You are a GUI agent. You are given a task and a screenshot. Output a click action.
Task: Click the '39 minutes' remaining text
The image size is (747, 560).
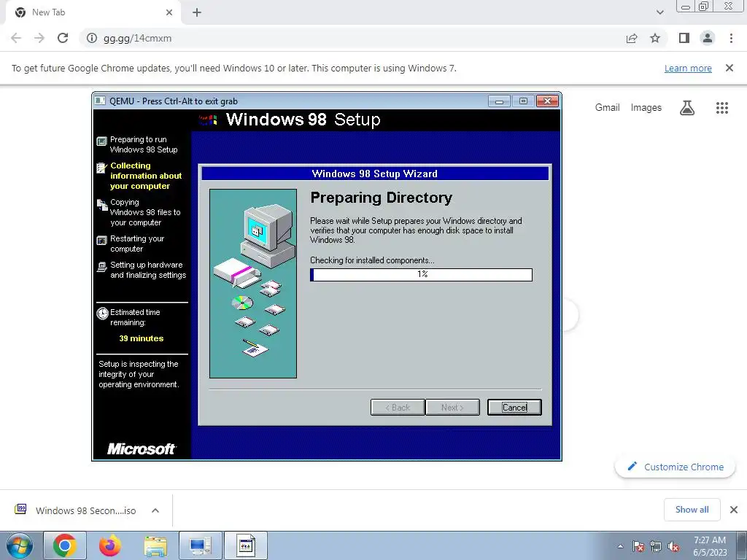141,338
